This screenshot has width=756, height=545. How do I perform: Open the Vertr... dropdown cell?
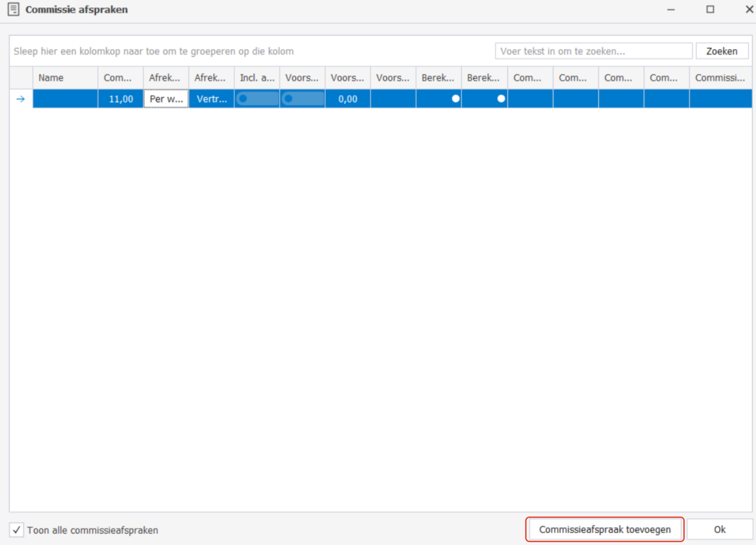pos(211,99)
